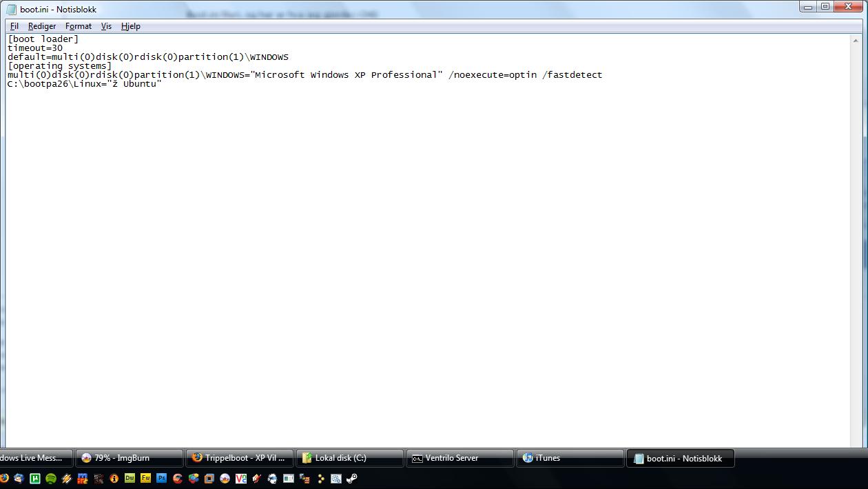Open the Vis menu
Screen dimensions: 868x489
pyautogui.click(x=106, y=26)
